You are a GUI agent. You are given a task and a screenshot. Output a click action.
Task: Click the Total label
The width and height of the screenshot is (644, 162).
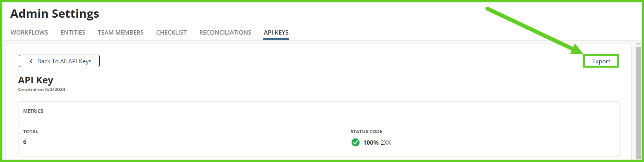click(31, 132)
